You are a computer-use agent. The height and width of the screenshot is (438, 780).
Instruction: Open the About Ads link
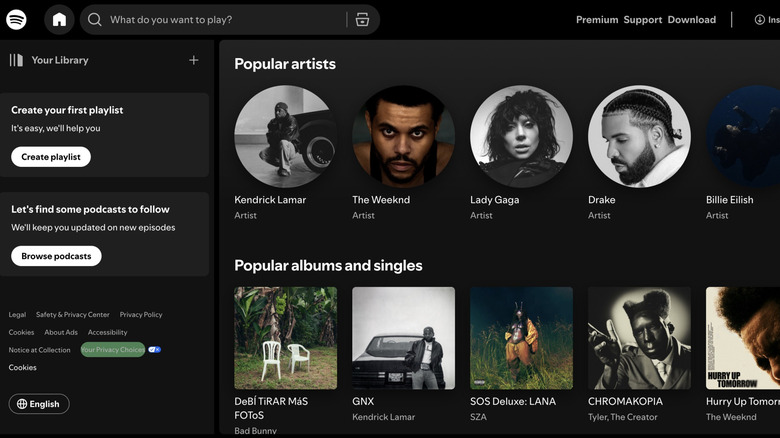(61, 332)
